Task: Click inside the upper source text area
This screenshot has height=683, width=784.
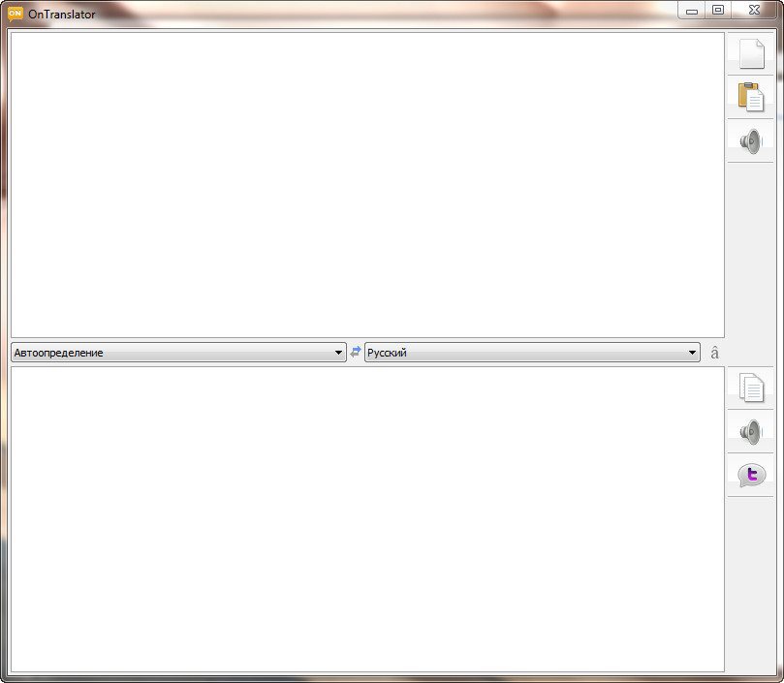Action: (x=366, y=184)
